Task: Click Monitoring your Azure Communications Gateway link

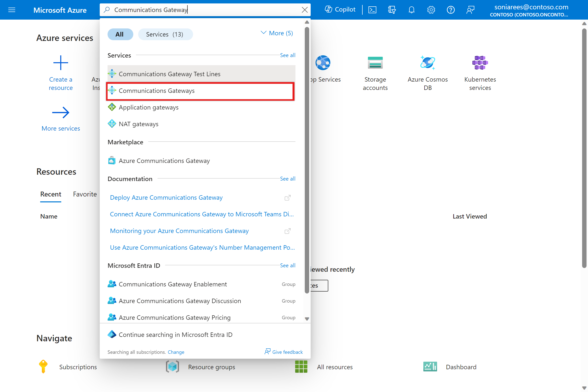Action: [180, 231]
